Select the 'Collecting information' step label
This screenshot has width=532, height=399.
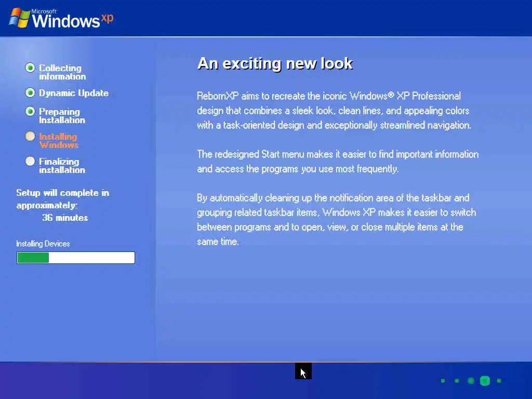point(62,72)
